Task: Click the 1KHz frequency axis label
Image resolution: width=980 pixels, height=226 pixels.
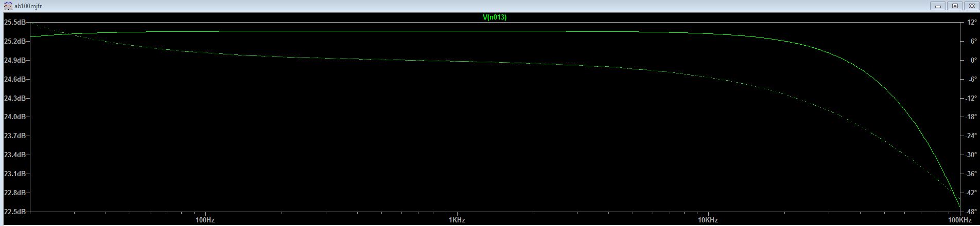Action: point(457,220)
